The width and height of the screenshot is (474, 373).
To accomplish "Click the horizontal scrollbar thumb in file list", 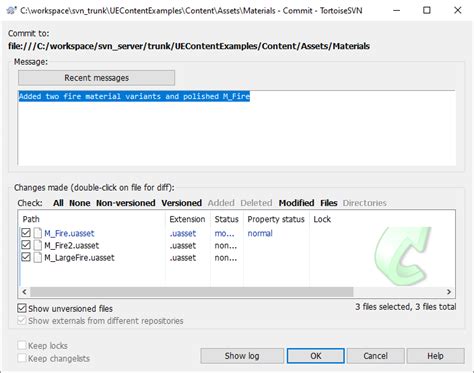I will (192, 292).
